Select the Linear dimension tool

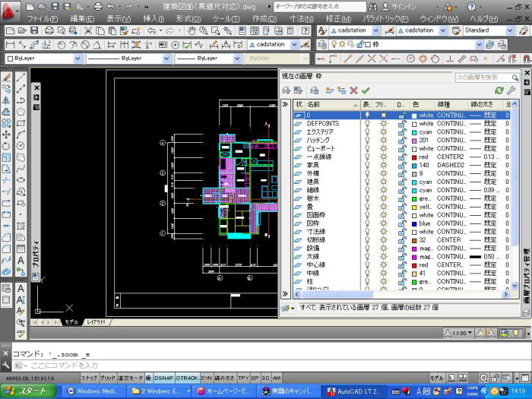pyautogui.click(x=11, y=44)
